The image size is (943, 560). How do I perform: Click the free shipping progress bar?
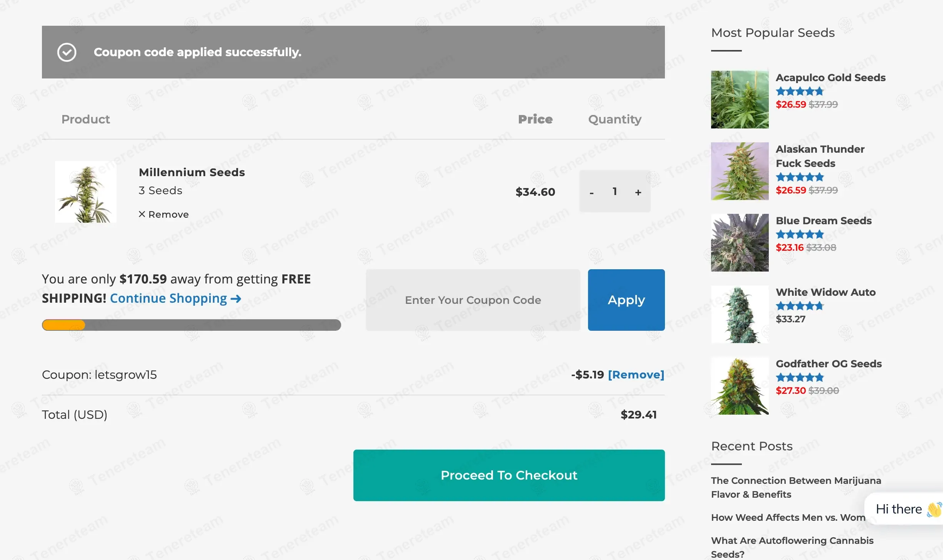(192, 325)
